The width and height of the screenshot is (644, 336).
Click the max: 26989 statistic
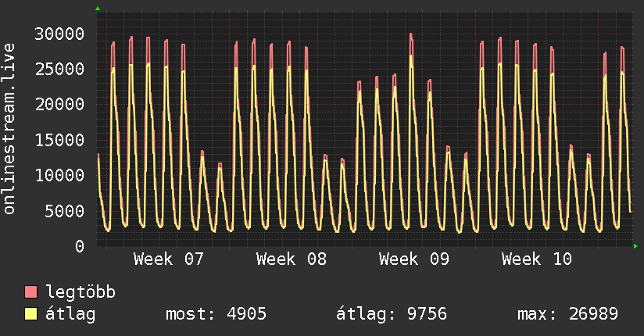pos(567,315)
